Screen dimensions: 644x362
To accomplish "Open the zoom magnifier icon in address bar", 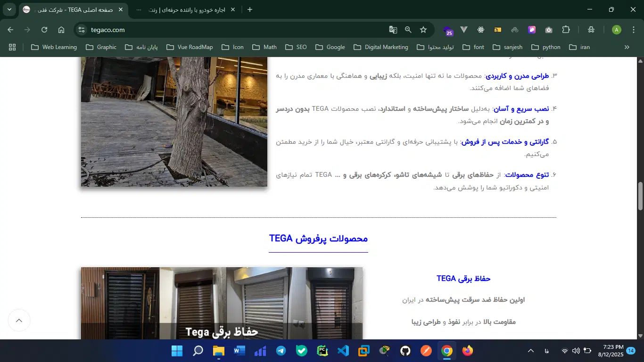I will point(408,30).
